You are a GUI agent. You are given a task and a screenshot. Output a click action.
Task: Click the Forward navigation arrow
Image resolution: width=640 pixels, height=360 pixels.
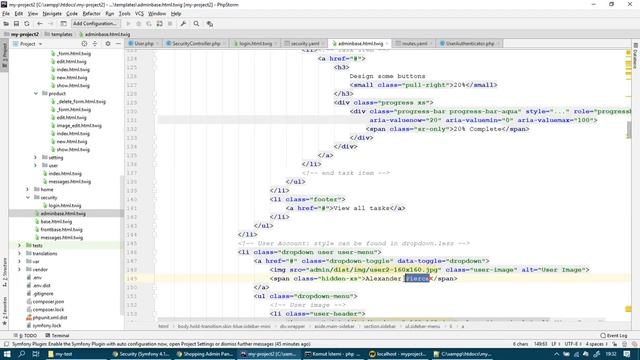(51, 24)
